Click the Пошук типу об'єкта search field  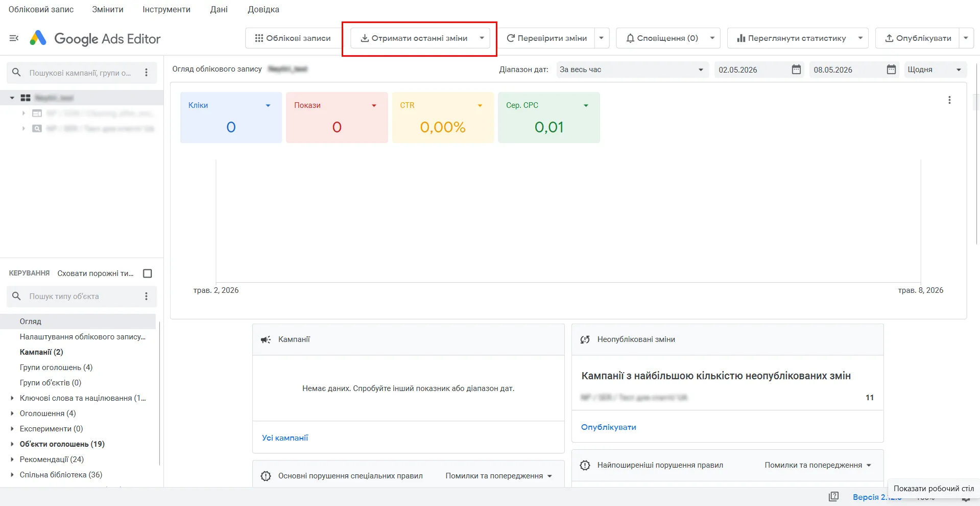point(82,296)
